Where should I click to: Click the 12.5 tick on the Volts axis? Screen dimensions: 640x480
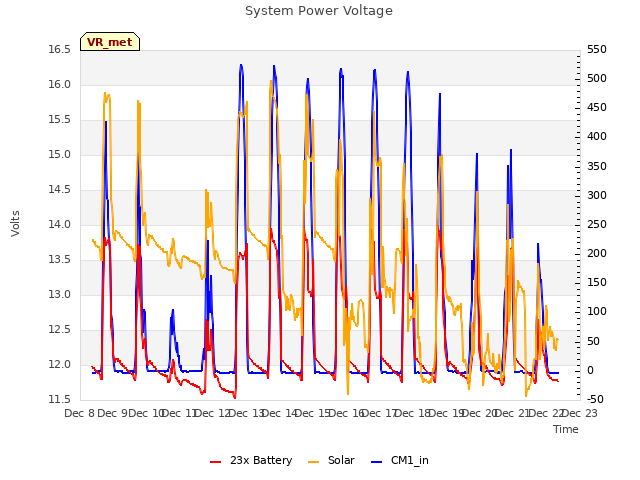pyautogui.click(x=60, y=329)
